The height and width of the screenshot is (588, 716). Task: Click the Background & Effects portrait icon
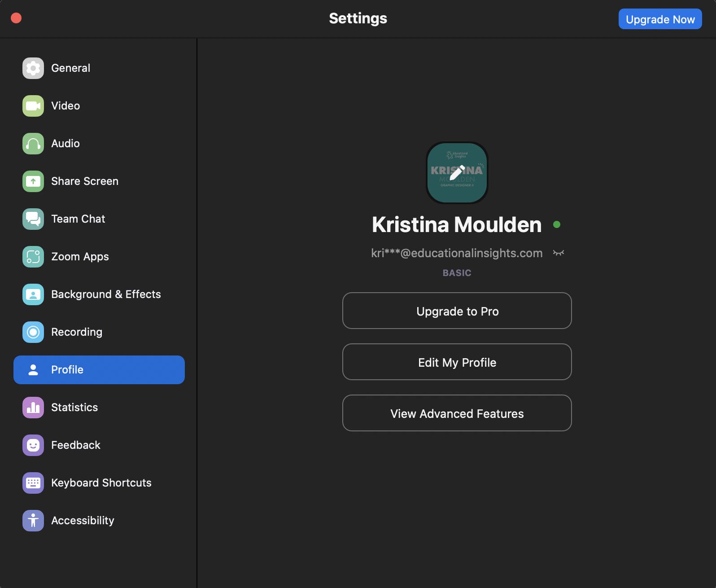click(x=33, y=294)
